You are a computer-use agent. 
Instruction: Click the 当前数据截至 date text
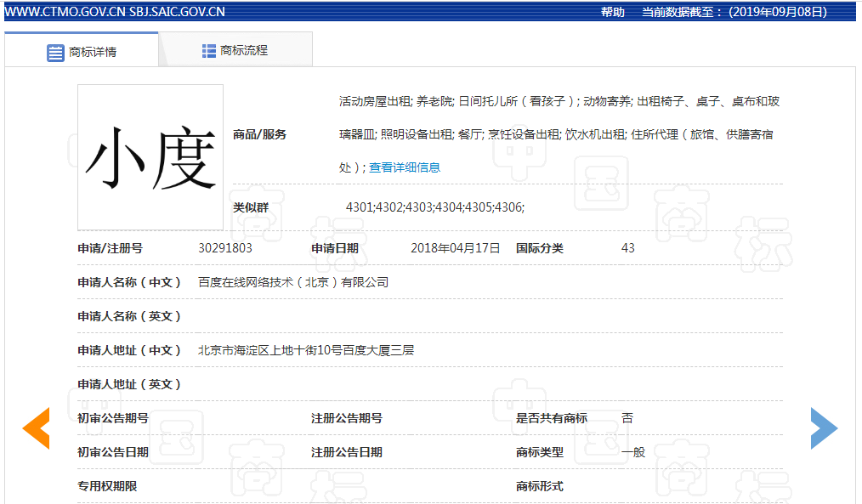pyautogui.click(x=734, y=12)
